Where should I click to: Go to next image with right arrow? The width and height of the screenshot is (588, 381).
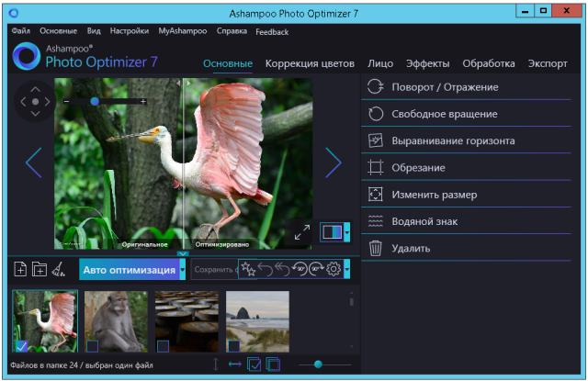coord(334,162)
